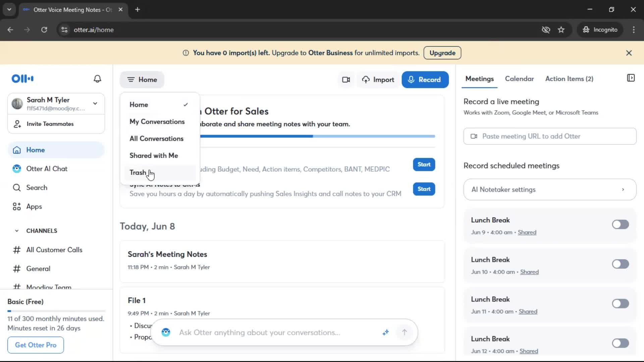
Task: View site information icon in address bar
Action: pyautogui.click(x=64, y=30)
